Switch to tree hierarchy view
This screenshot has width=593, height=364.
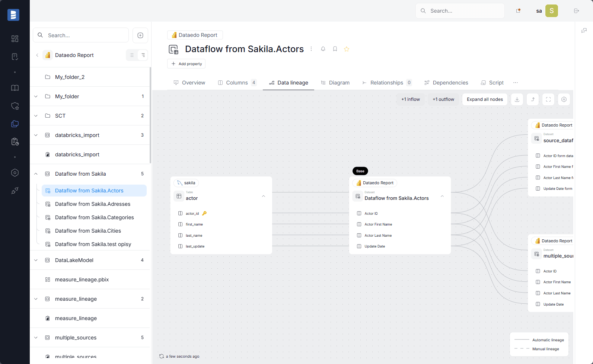[x=143, y=55]
